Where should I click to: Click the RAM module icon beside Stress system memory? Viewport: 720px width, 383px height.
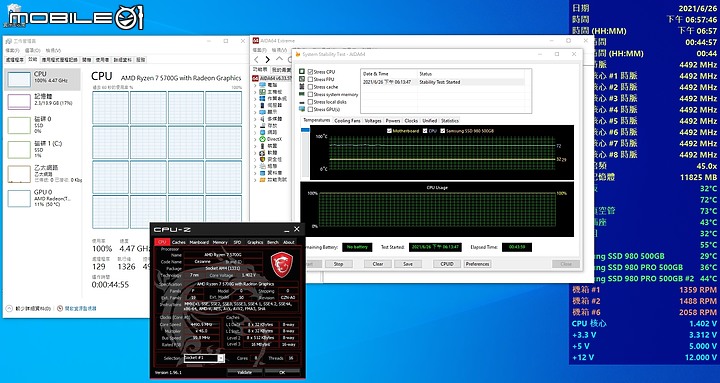coord(302,95)
